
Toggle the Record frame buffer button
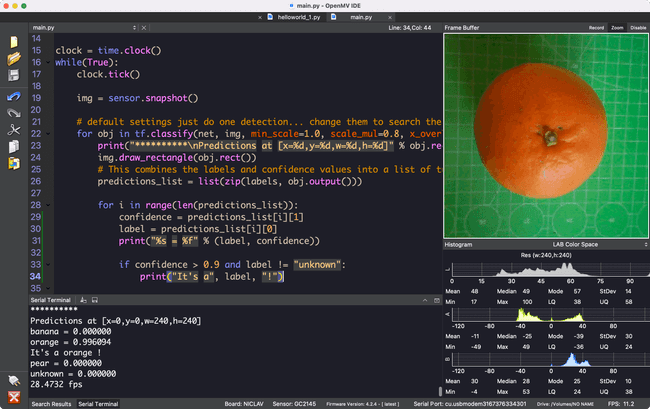click(596, 28)
